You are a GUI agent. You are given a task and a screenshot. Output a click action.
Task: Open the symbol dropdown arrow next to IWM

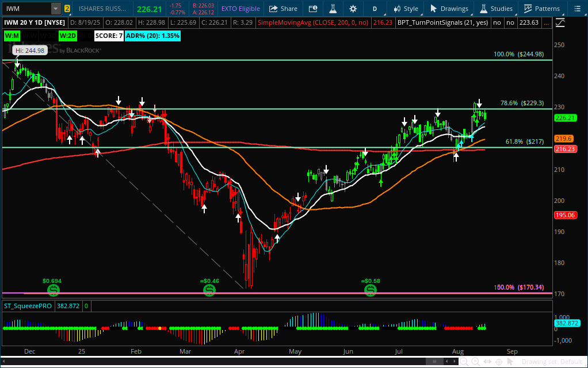tap(55, 8)
